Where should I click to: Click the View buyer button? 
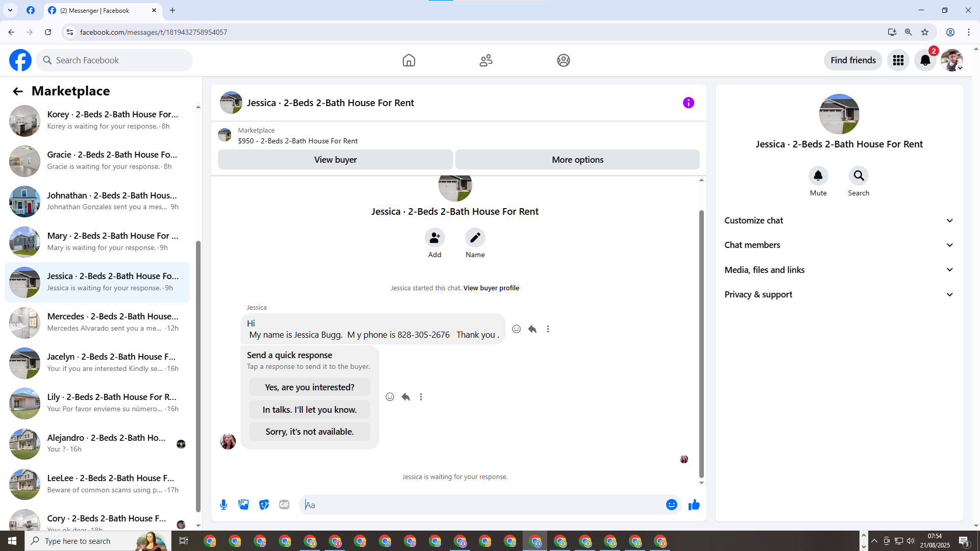[x=335, y=160]
